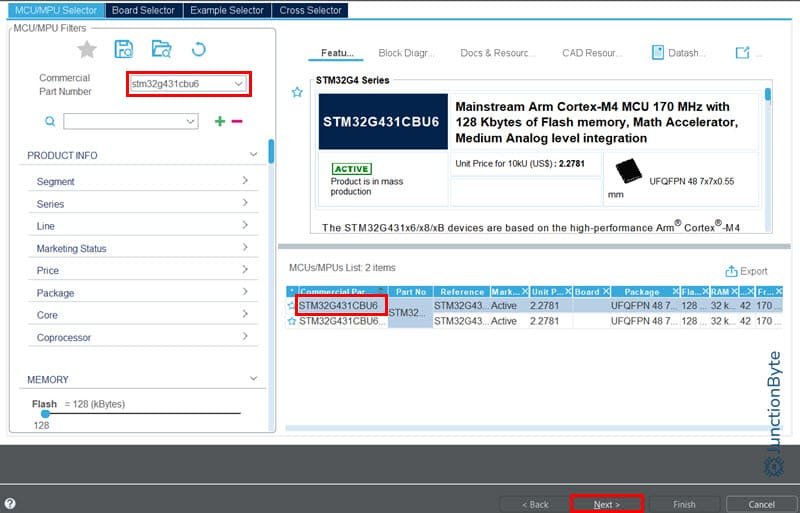
Task: Click the Export icon above MCU list
Action: 731,271
